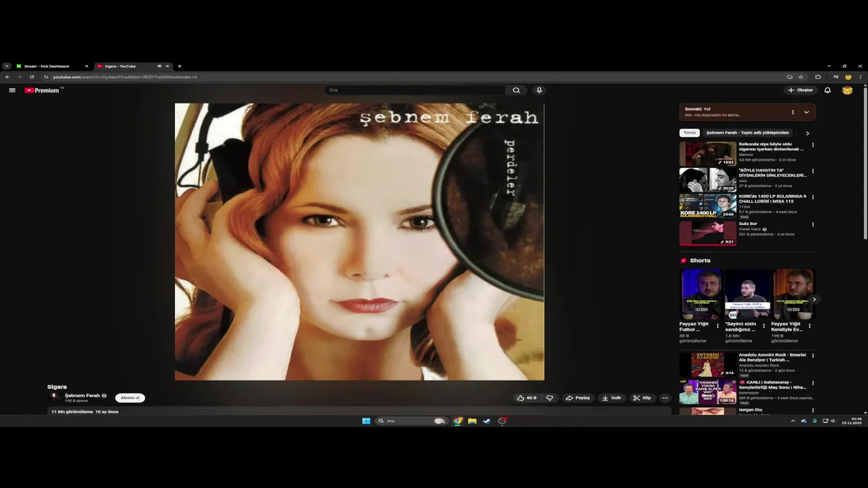Open the taskbar clock and date

click(852, 421)
